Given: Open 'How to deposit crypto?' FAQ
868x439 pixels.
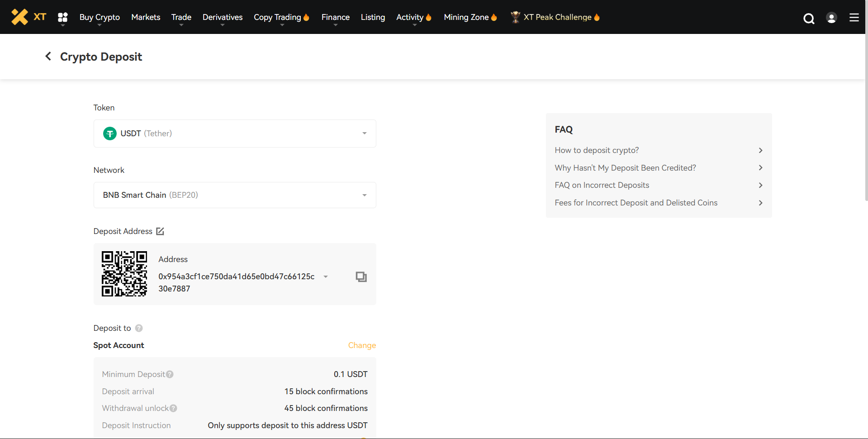Looking at the screenshot, I should pos(597,150).
